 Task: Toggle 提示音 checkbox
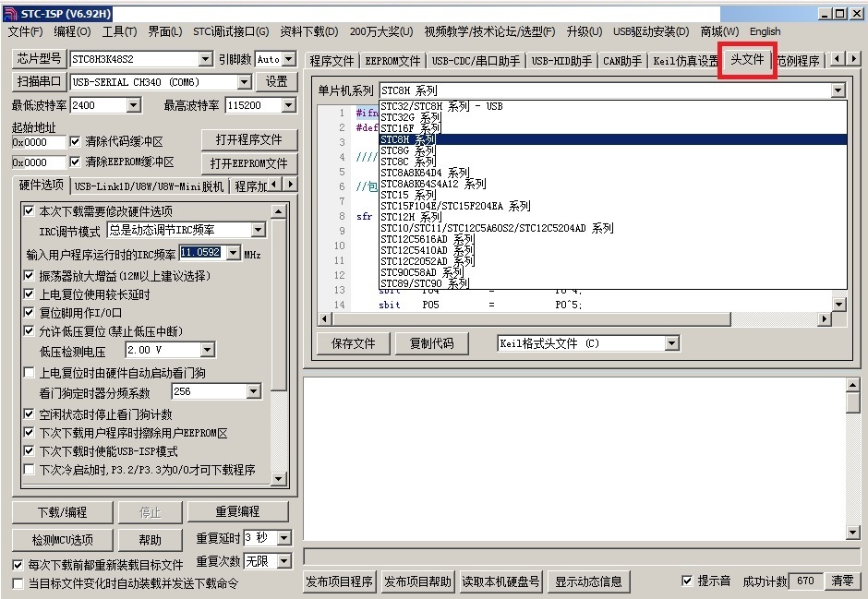pos(687,581)
